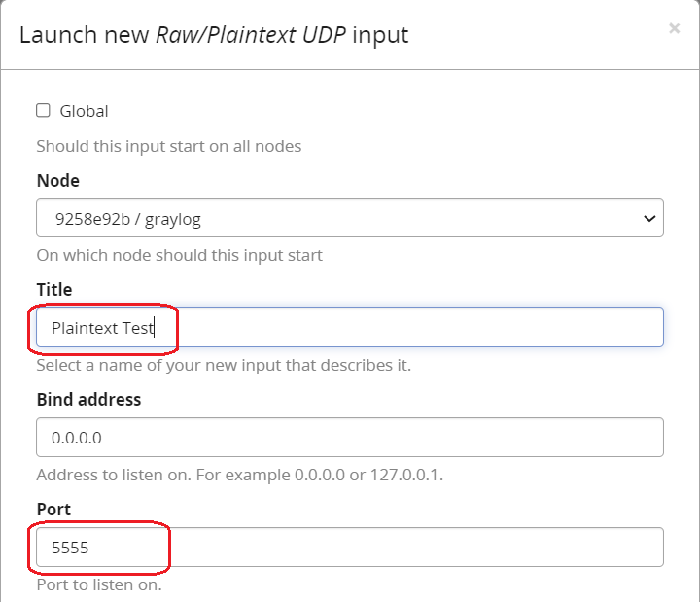Click the 'Select a name of your new input' hint
Image resolution: width=700 pixels, height=602 pixels.
224,366
